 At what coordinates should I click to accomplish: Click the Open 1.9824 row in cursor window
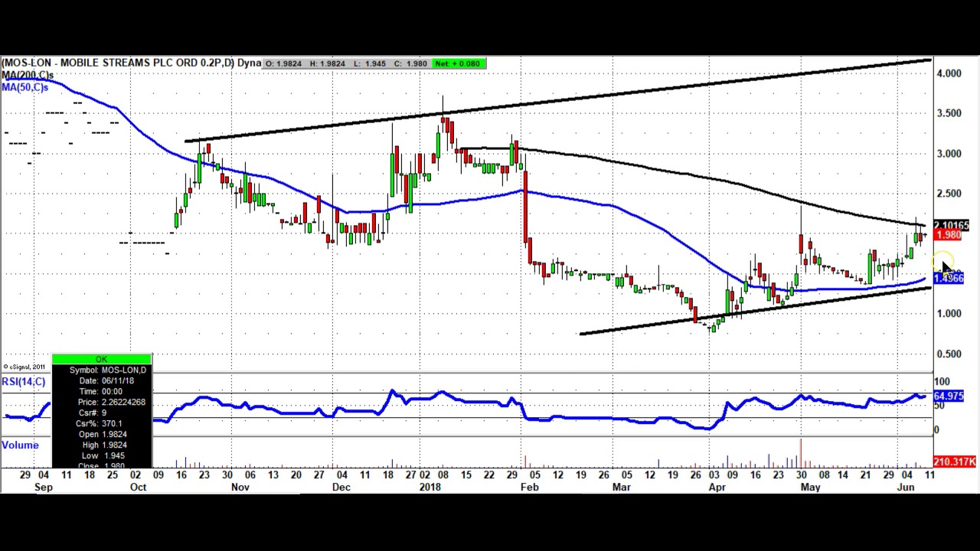[103, 435]
